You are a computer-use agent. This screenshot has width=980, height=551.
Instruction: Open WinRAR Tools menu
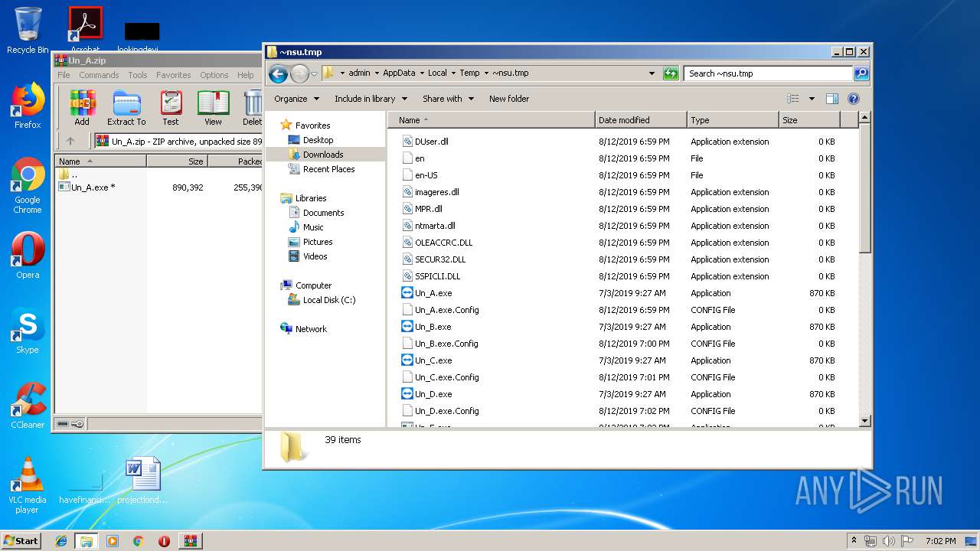[138, 75]
